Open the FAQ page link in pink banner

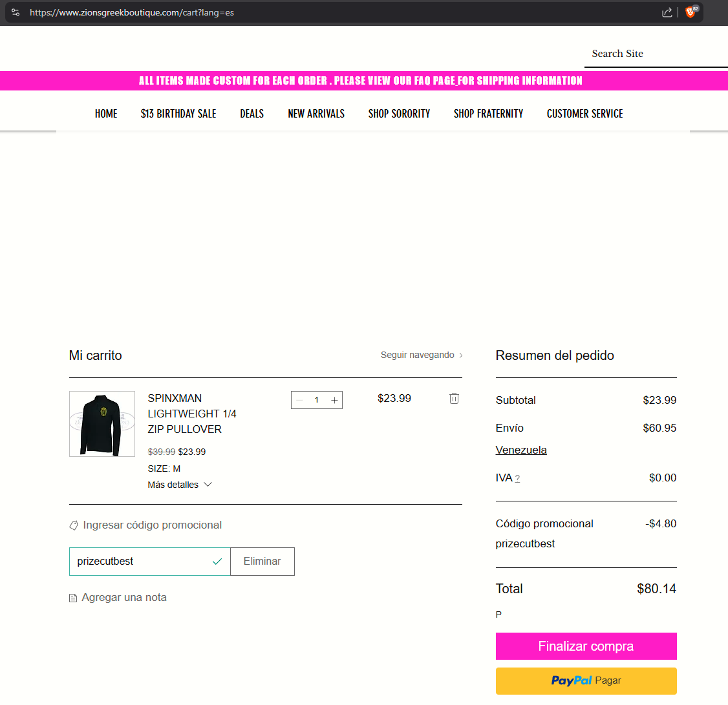pos(434,81)
